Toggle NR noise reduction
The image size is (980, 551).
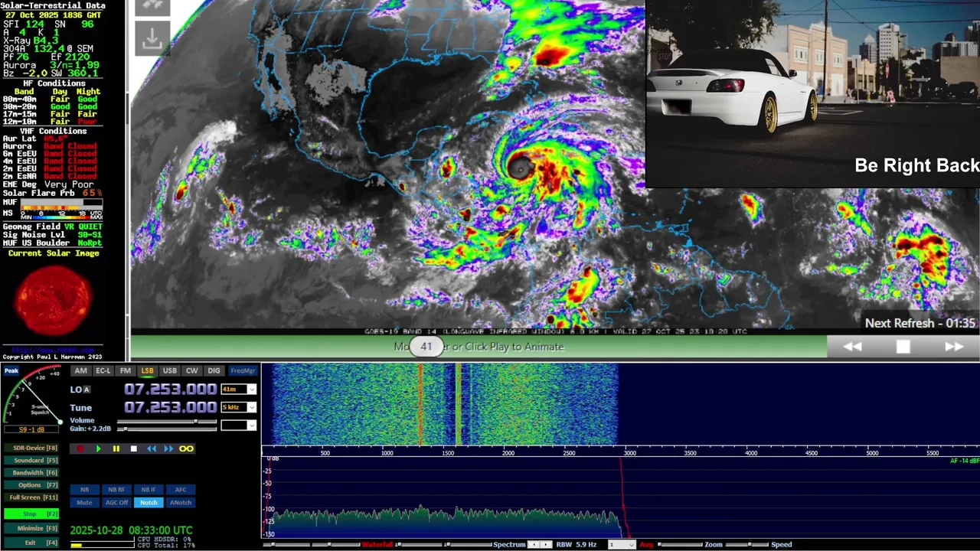pyautogui.click(x=85, y=490)
